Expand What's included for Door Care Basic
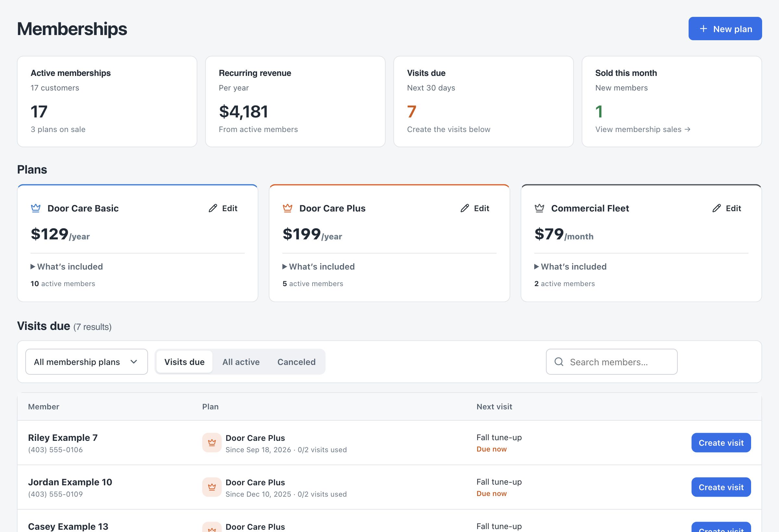This screenshot has height=532, width=779. pyautogui.click(x=67, y=267)
